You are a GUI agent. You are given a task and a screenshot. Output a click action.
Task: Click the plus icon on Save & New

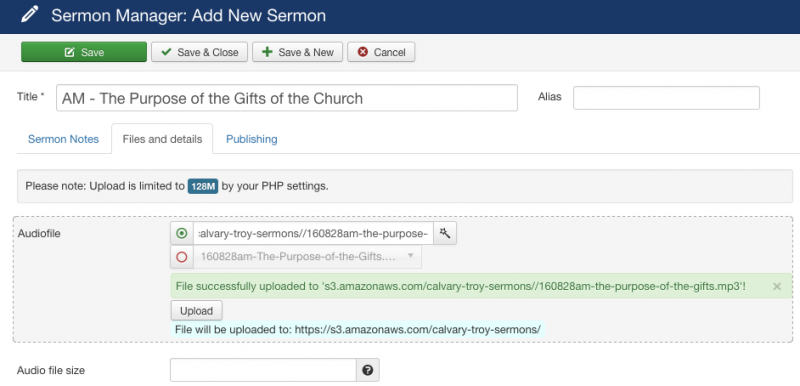[267, 52]
